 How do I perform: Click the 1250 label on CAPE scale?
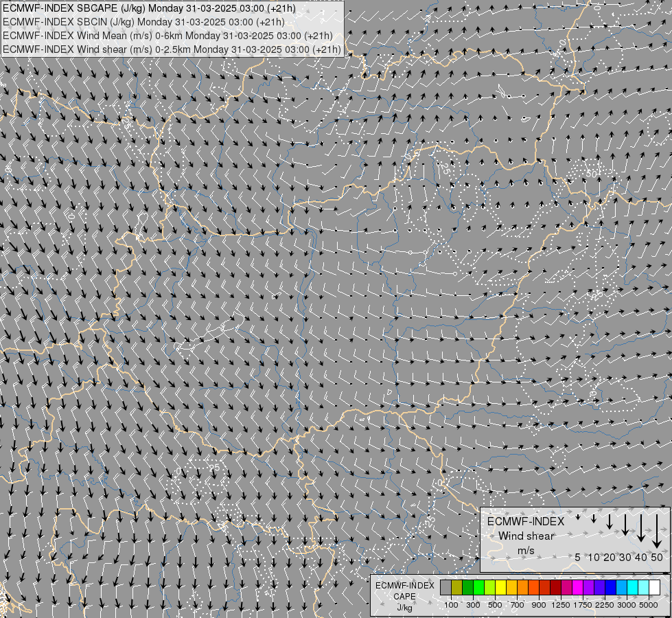[x=561, y=605]
